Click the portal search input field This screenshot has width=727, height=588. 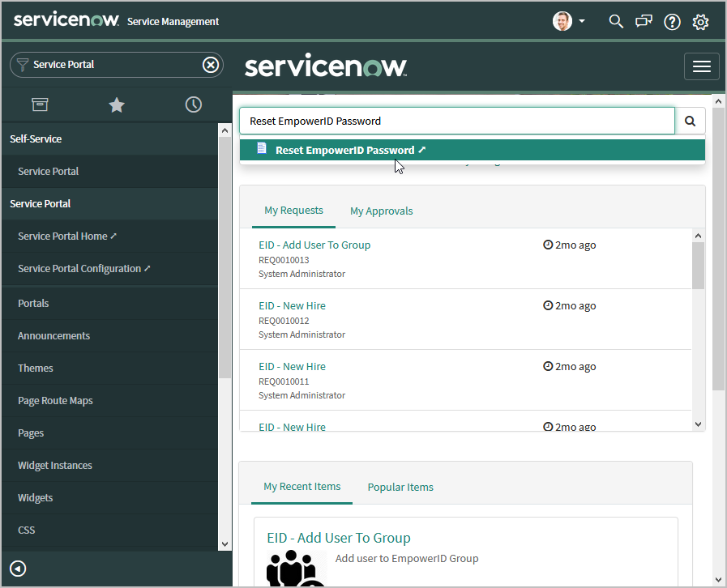pyautogui.click(x=456, y=121)
